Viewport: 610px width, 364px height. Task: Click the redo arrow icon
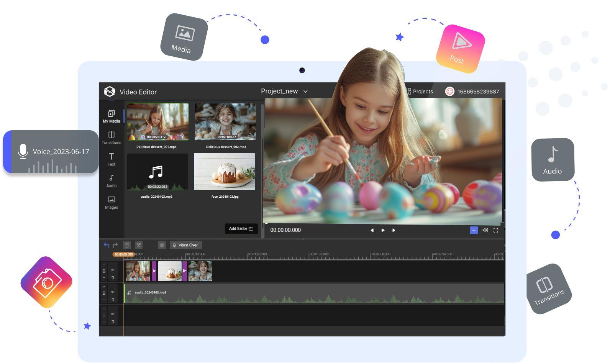pyautogui.click(x=115, y=245)
